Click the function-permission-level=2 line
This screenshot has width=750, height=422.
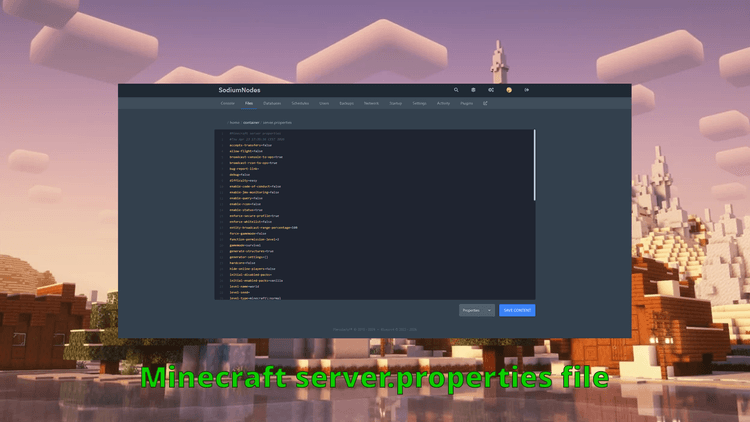click(254, 239)
